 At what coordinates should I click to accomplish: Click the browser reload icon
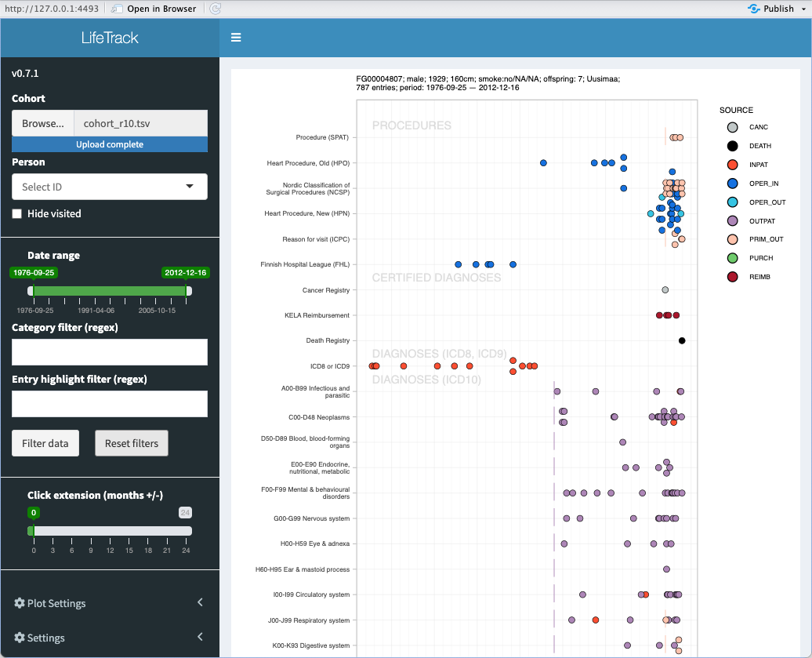pyautogui.click(x=216, y=9)
